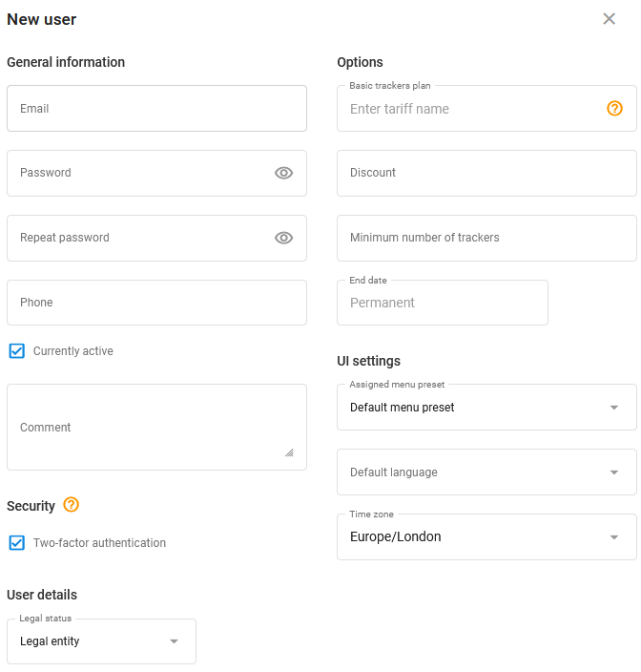The width and height of the screenshot is (641, 672).
Task: Click the Enter tariff name field
Action: click(x=472, y=109)
